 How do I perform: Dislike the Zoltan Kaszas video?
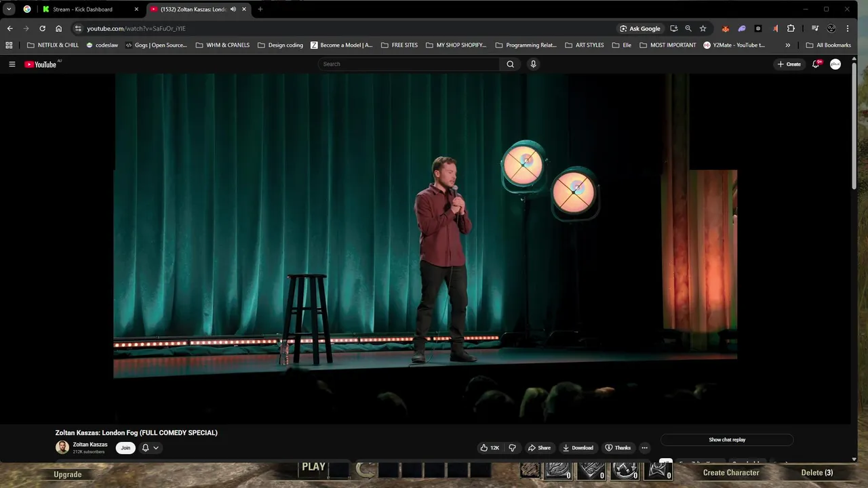coord(512,447)
